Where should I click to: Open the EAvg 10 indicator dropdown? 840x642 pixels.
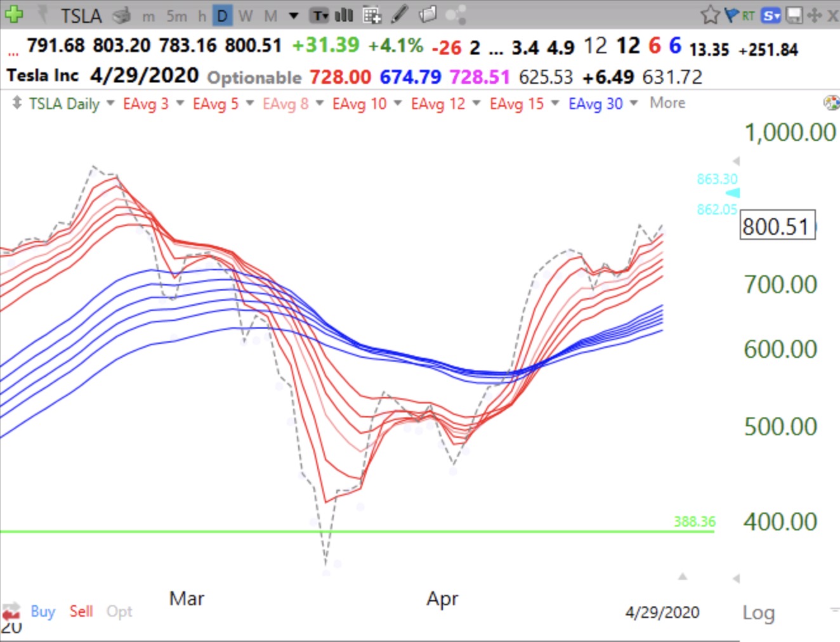point(398,103)
